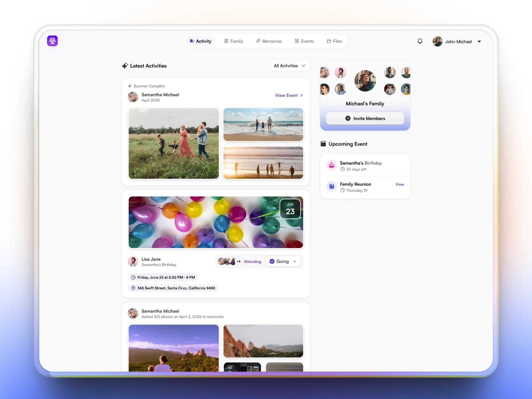Open the Going RSVP dropdown

click(x=283, y=261)
